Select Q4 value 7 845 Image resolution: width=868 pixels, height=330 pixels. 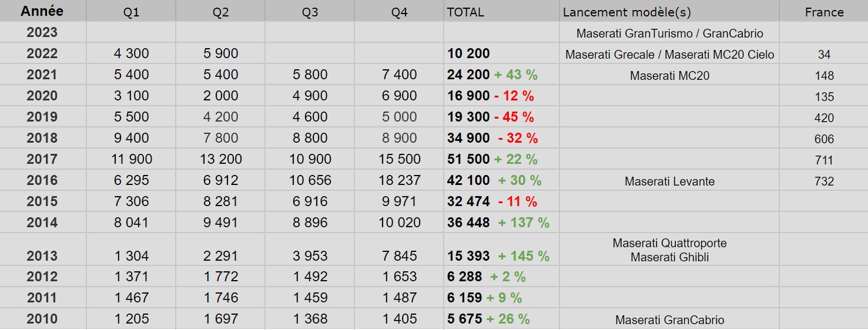point(399,255)
